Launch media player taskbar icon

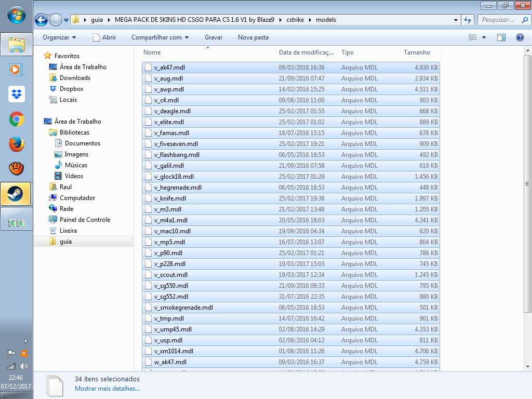[x=16, y=70]
